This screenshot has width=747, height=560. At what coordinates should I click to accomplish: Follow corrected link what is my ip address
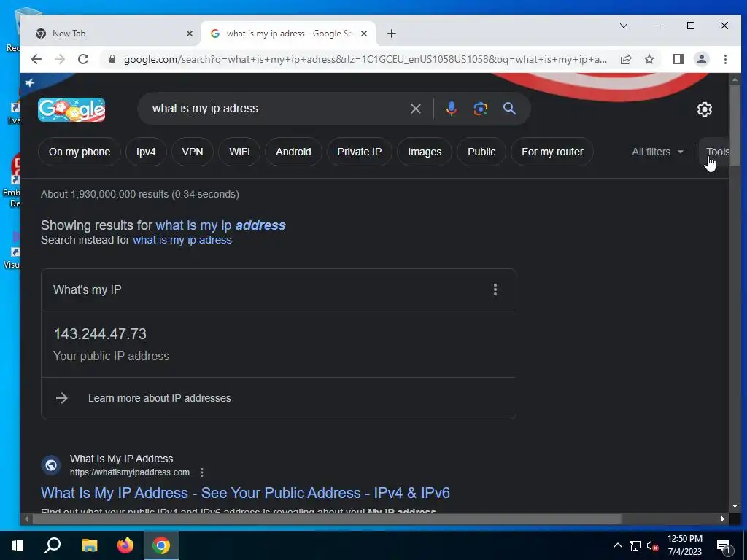pos(220,225)
